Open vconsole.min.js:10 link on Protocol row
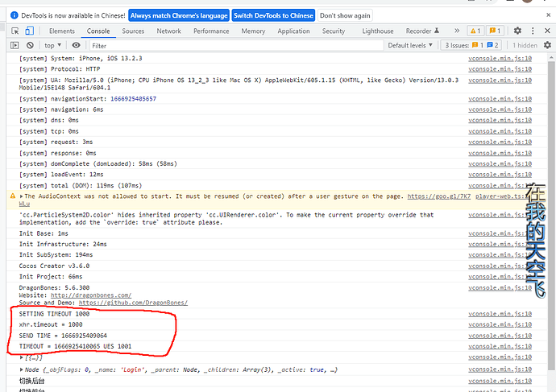Image resolution: width=556 pixels, height=392 pixels. click(x=500, y=69)
